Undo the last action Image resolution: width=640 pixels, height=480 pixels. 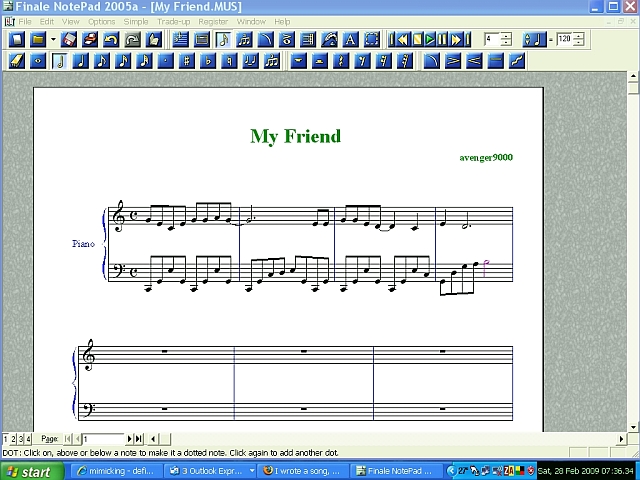[110, 40]
